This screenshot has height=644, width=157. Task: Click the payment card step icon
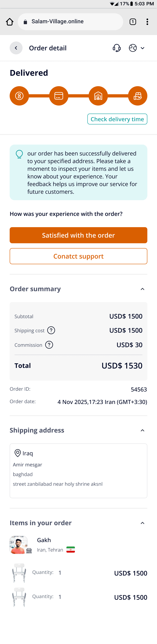(59, 96)
